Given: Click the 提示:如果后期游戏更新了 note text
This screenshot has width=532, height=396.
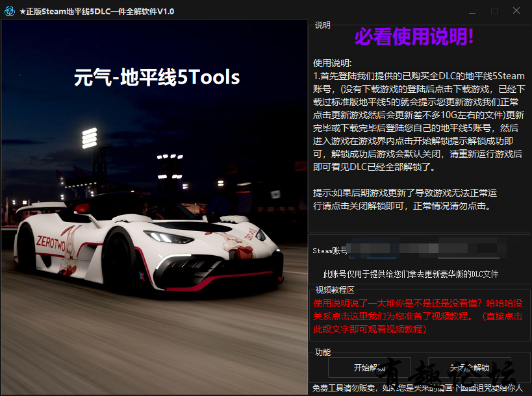Looking at the screenshot, I should (405, 199).
